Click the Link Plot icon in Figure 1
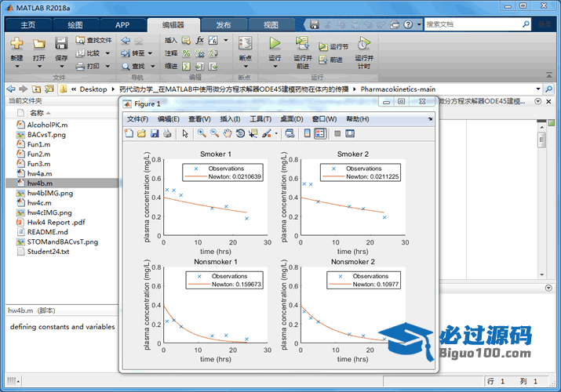The width and height of the screenshot is (561, 392). click(290, 133)
